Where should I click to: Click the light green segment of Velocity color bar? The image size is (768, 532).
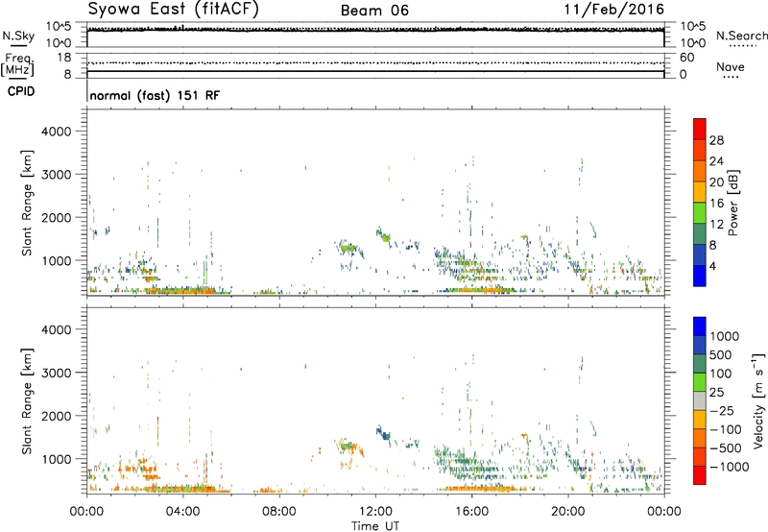point(700,382)
